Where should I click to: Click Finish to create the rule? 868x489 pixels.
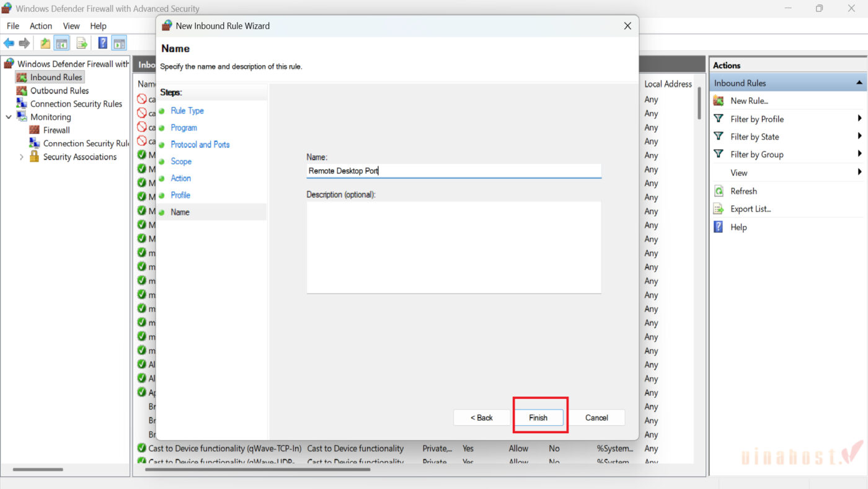pos(538,418)
